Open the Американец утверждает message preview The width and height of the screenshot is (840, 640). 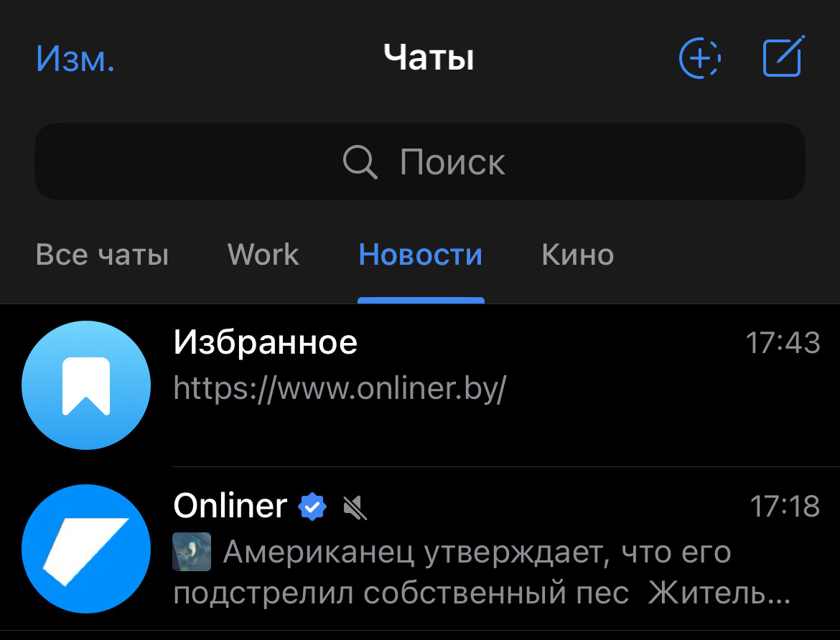(x=482, y=572)
